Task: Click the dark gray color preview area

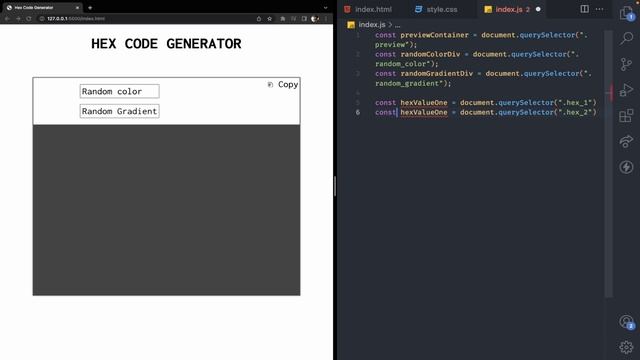Action: coord(167,210)
